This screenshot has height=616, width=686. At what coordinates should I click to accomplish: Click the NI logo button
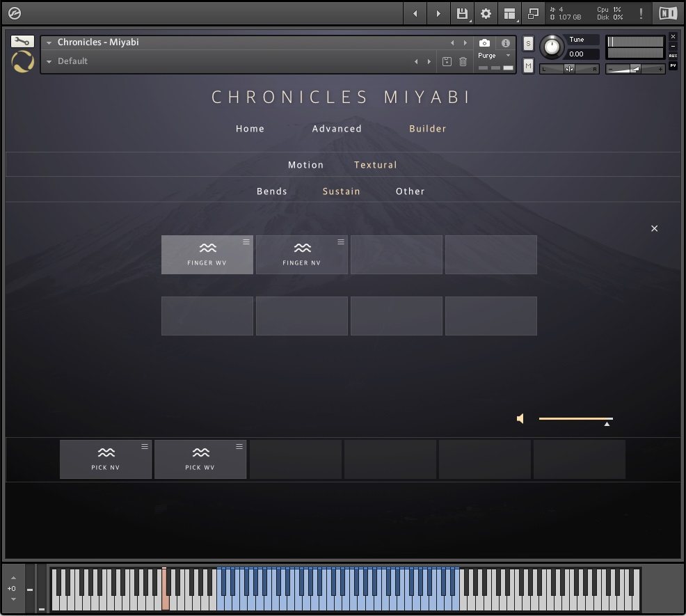point(668,13)
